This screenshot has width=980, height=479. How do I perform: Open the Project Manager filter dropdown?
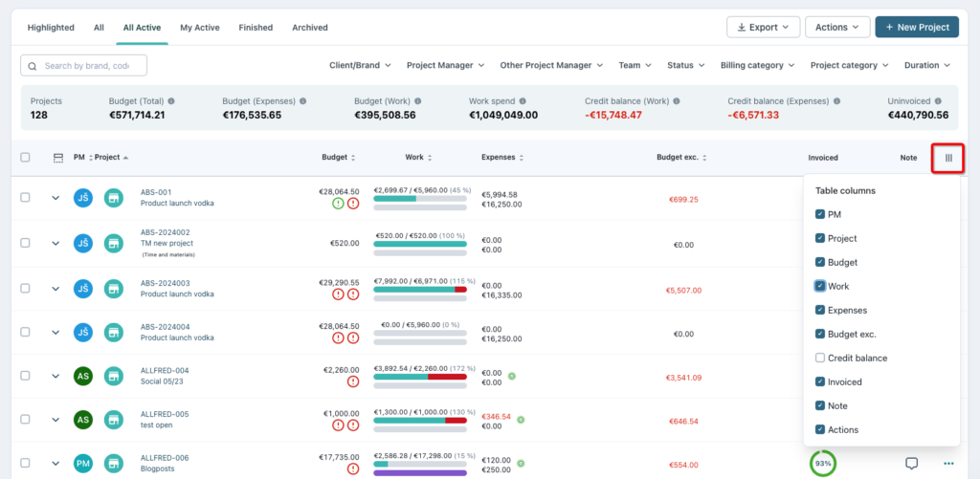coord(445,65)
